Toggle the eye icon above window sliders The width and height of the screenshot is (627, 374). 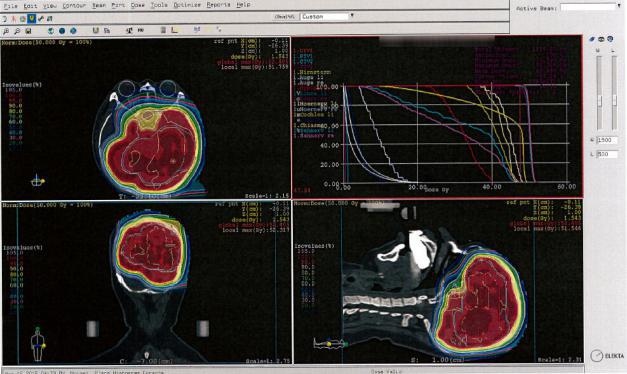click(x=601, y=39)
